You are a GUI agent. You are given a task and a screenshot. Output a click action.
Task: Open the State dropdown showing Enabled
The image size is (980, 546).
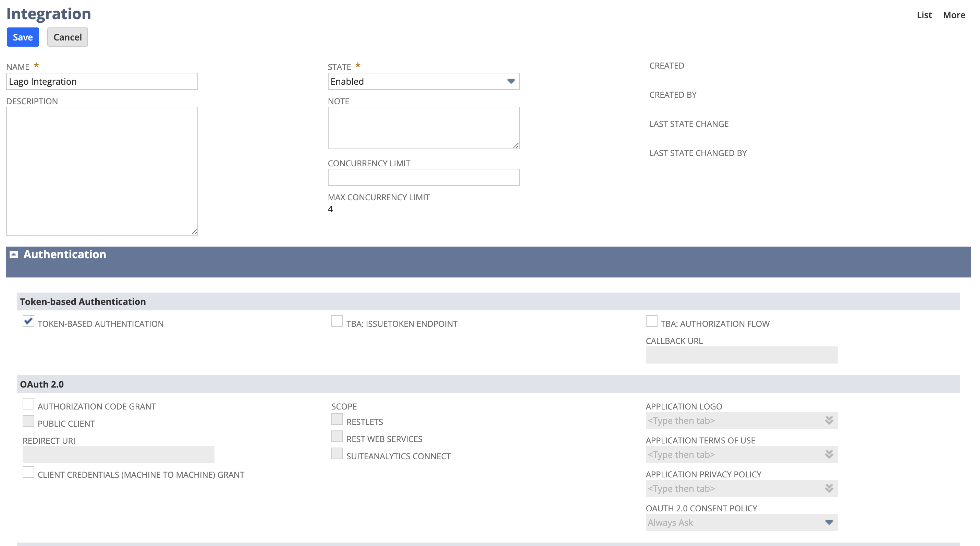tap(424, 82)
